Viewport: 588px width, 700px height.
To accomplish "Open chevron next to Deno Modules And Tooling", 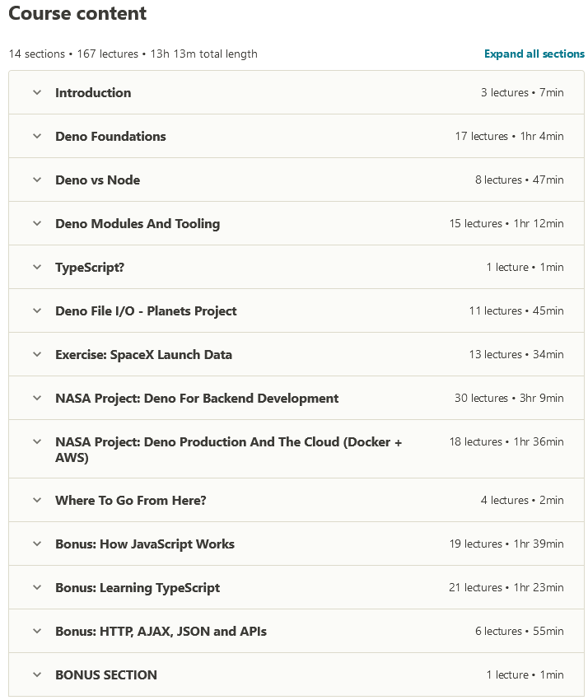I will [37, 224].
